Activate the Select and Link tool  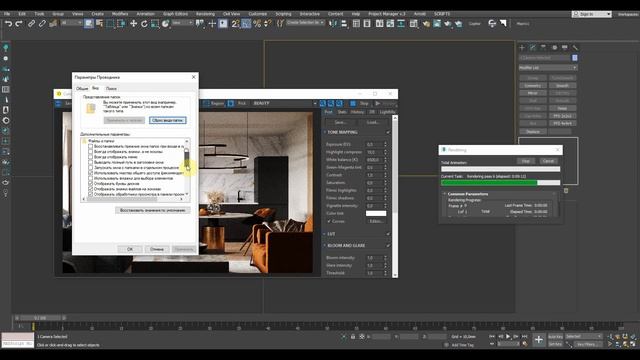(31, 24)
